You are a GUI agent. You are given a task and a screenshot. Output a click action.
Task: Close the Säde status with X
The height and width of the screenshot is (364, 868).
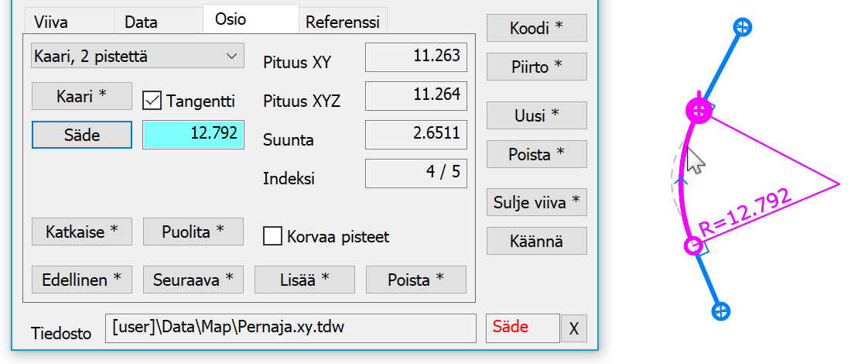[573, 328]
